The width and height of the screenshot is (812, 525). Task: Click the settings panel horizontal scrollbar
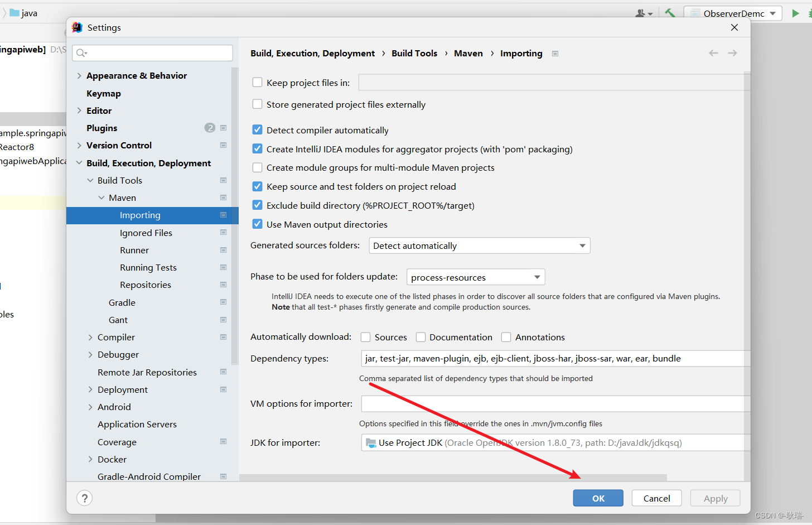coord(453,478)
